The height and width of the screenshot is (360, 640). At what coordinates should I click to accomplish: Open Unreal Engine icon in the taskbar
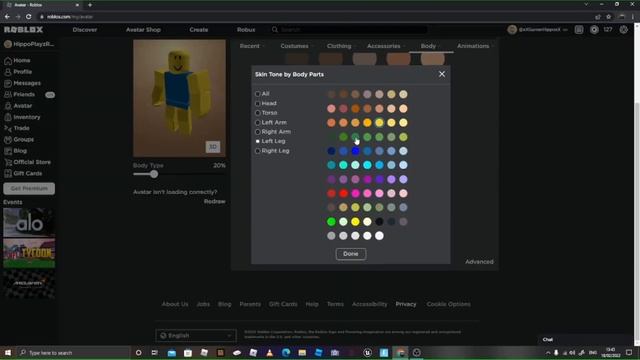pos(367,353)
